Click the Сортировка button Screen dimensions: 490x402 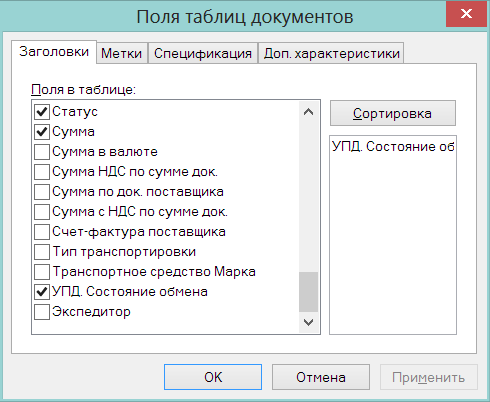[x=393, y=113]
